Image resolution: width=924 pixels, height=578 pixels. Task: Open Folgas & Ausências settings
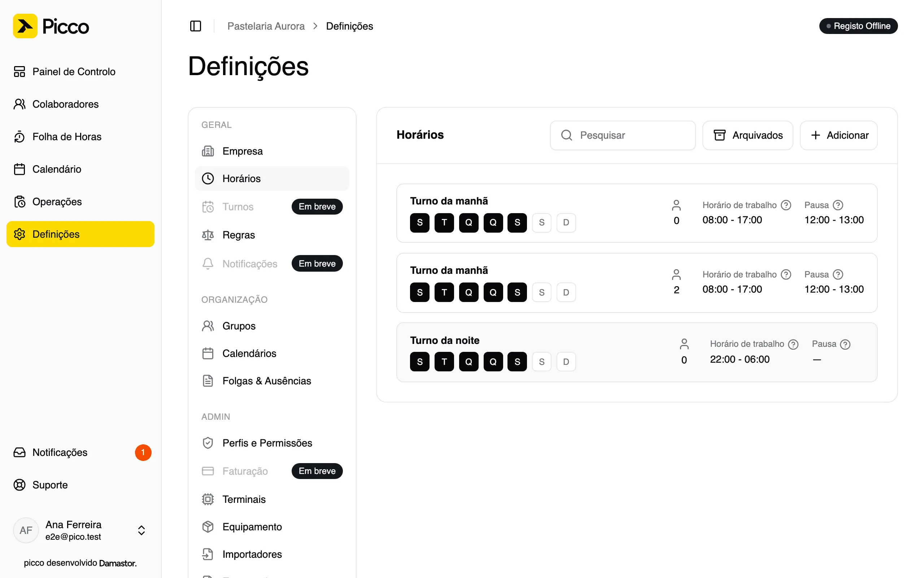tap(272, 381)
